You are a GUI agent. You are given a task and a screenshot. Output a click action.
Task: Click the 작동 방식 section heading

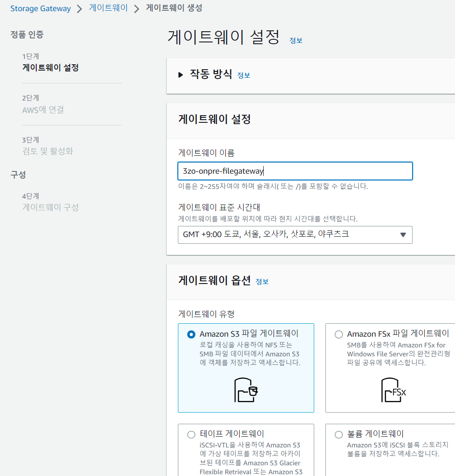211,74
